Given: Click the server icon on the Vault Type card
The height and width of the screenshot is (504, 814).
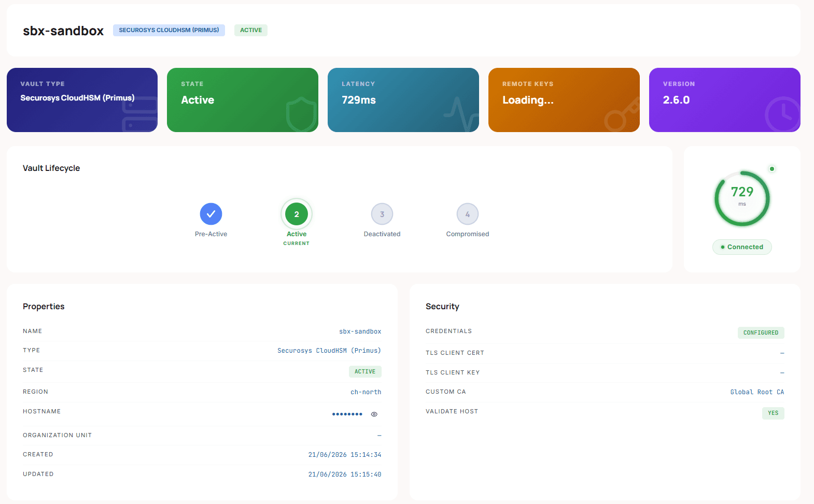Looking at the screenshot, I should 139,114.
